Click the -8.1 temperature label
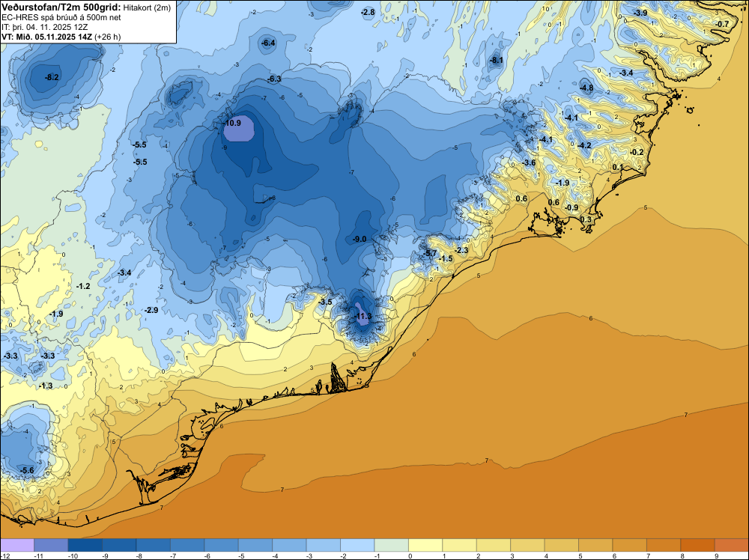The height and width of the screenshot is (560, 749). (x=497, y=60)
